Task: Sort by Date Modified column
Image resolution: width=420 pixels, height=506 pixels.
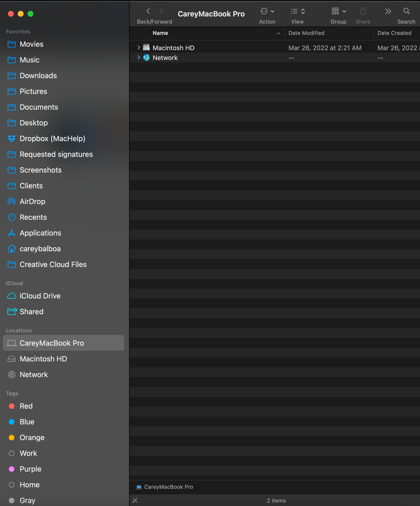Action: (x=329, y=33)
